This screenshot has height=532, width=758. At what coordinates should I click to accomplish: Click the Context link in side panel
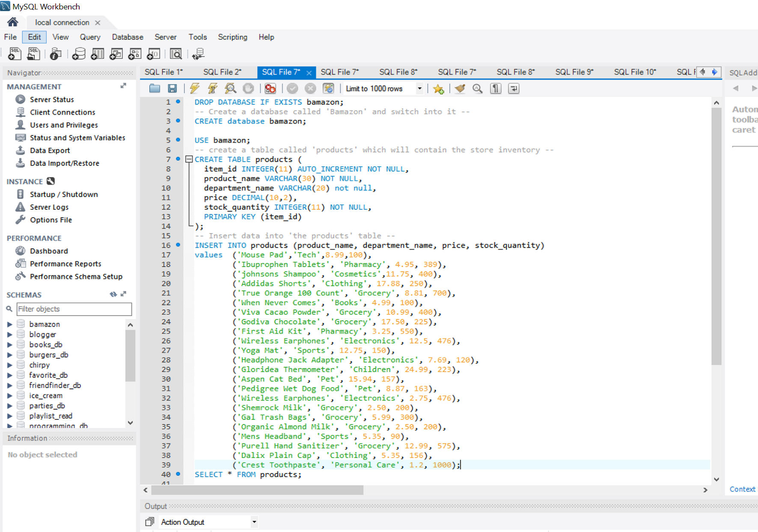742,489
